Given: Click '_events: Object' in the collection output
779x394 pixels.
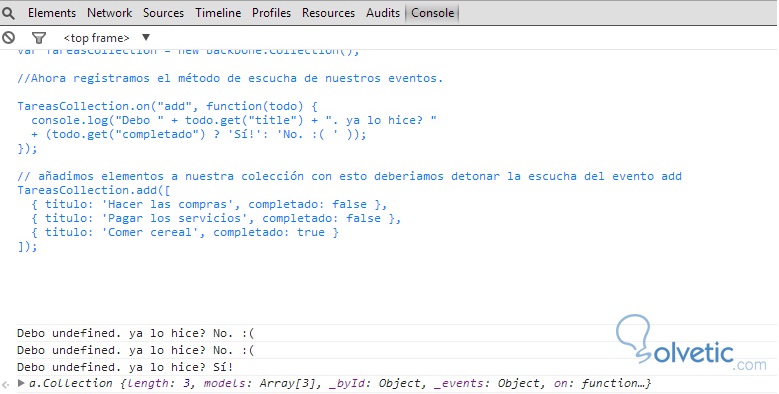Looking at the screenshot, I should [487, 383].
